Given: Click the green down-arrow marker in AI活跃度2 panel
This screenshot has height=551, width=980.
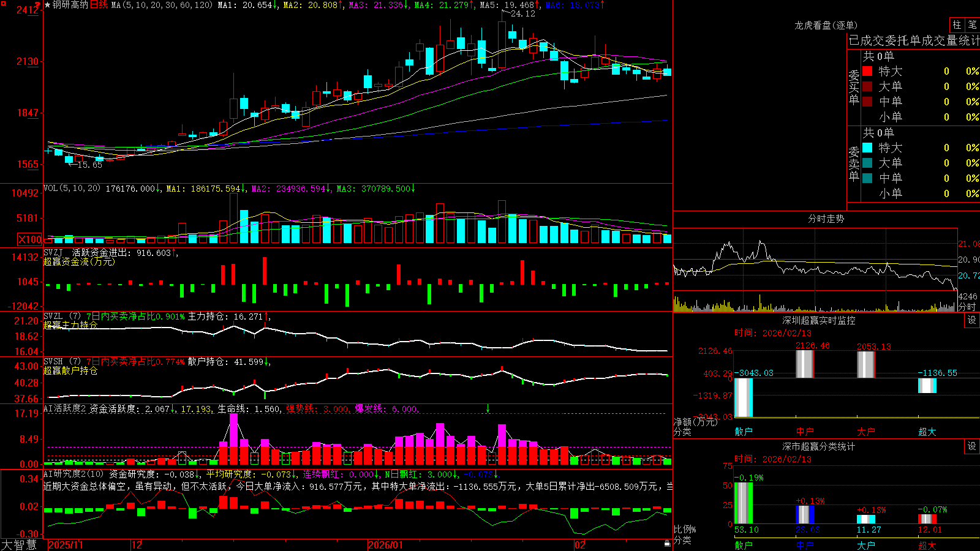Looking at the screenshot, I should tap(488, 408).
